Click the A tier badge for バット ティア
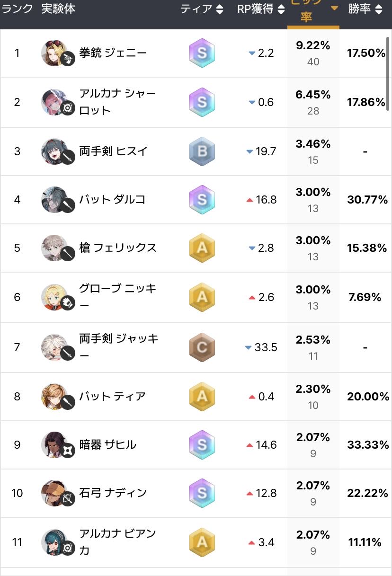Screen dimensions: 392x576 [x=202, y=396]
